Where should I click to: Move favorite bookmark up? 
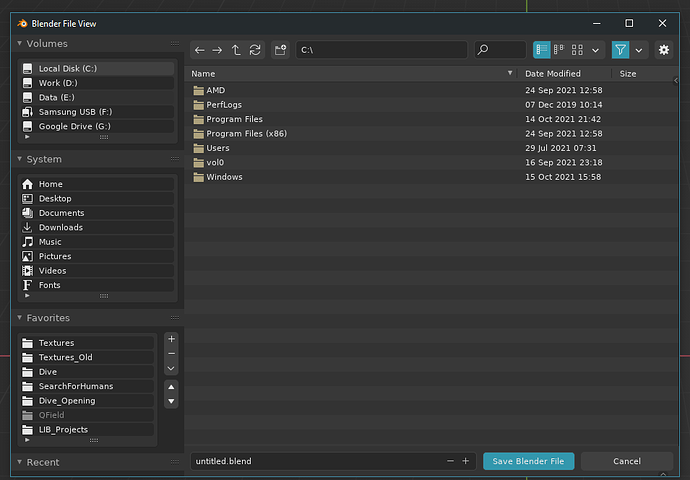pyautogui.click(x=171, y=387)
